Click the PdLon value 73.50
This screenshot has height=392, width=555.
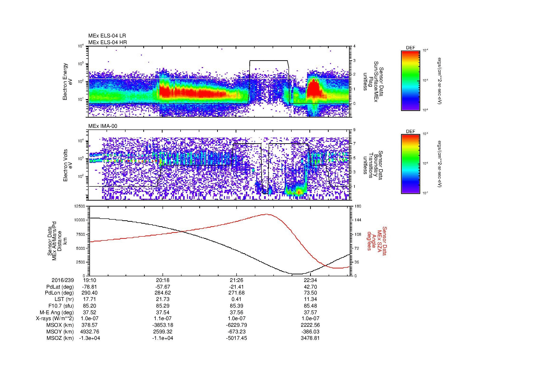pos(310,293)
